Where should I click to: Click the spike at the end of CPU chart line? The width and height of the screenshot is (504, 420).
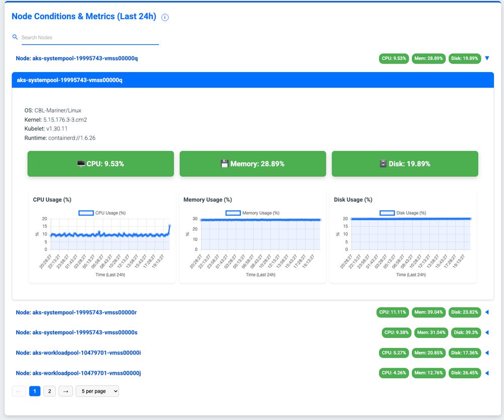pyautogui.click(x=169, y=226)
